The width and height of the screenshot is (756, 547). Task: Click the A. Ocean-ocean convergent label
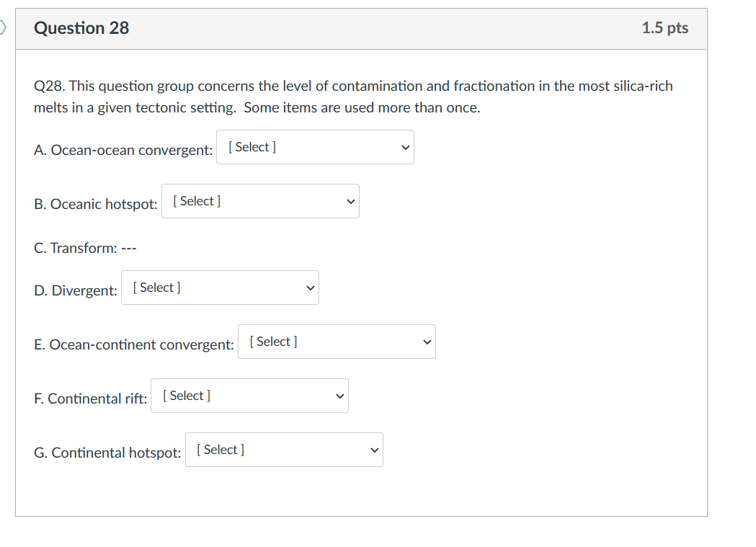[x=123, y=150]
